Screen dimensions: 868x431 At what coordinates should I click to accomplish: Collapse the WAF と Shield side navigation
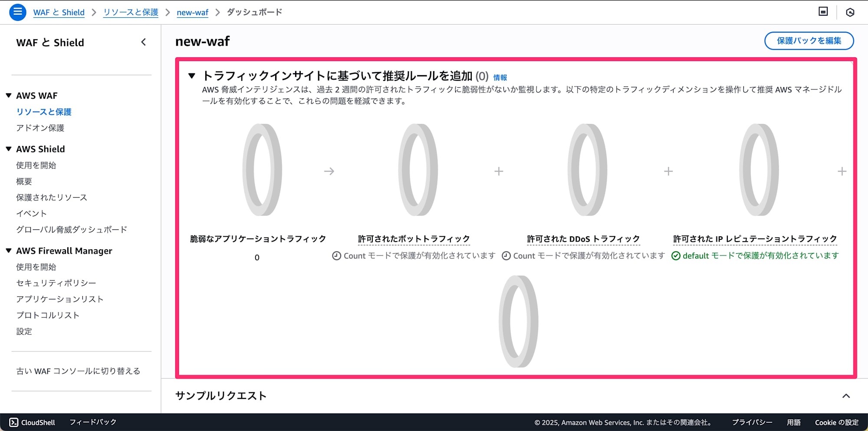tap(144, 42)
